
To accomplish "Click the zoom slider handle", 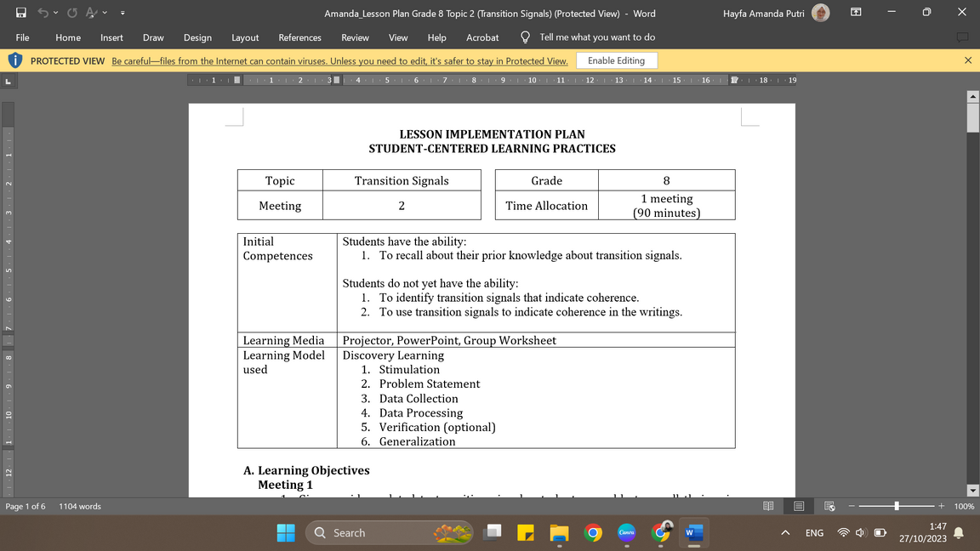I will (x=896, y=506).
